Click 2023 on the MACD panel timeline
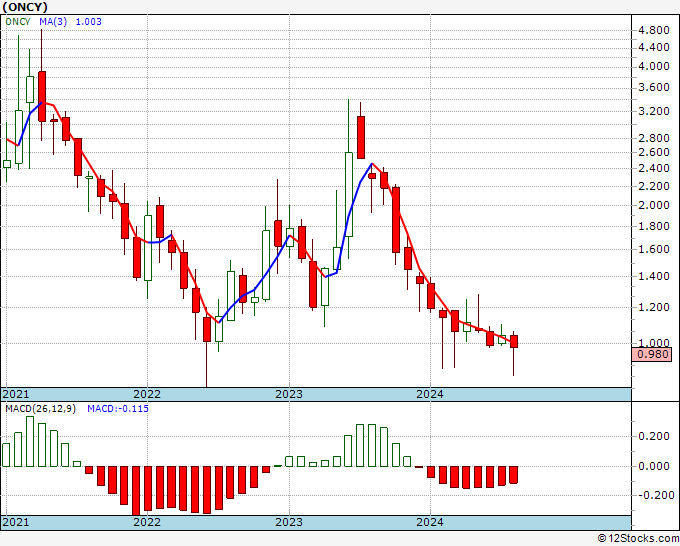The height and width of the screenshot is (546, 680). pyautogui.click(x=289, y=522)
